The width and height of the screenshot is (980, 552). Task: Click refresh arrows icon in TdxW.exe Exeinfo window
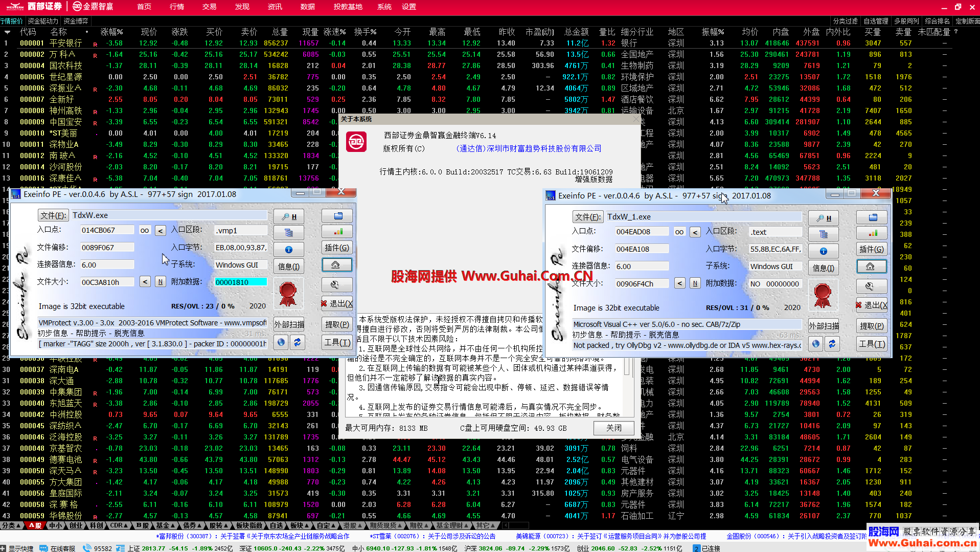[297, 342]
